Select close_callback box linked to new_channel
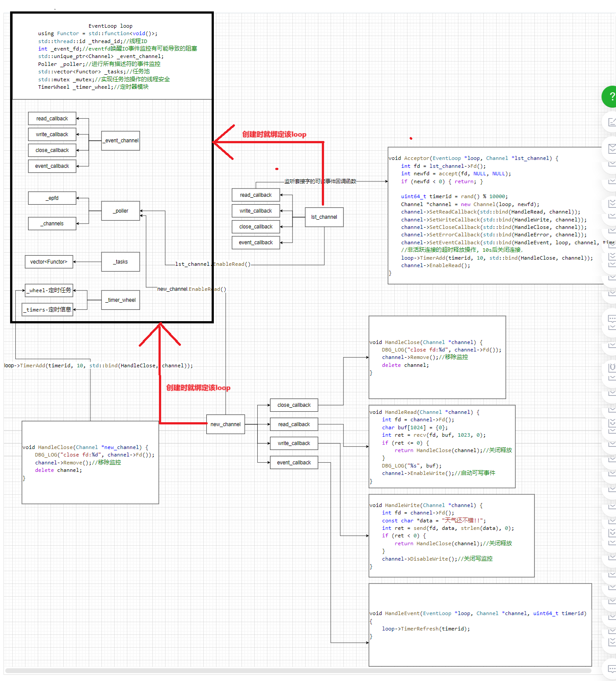616x681 pixels. pyautogui.click(x=294, y=405)
